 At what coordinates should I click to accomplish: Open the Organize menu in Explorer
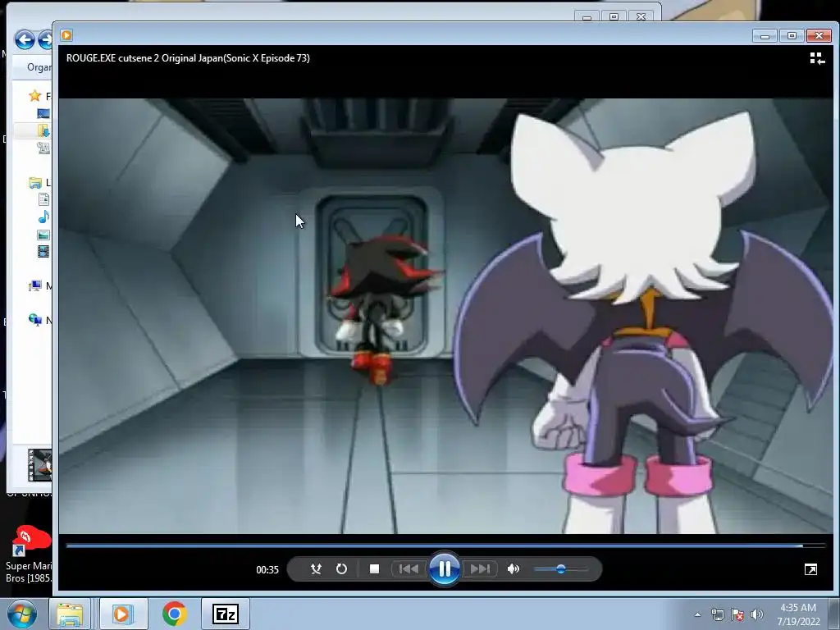39,67
